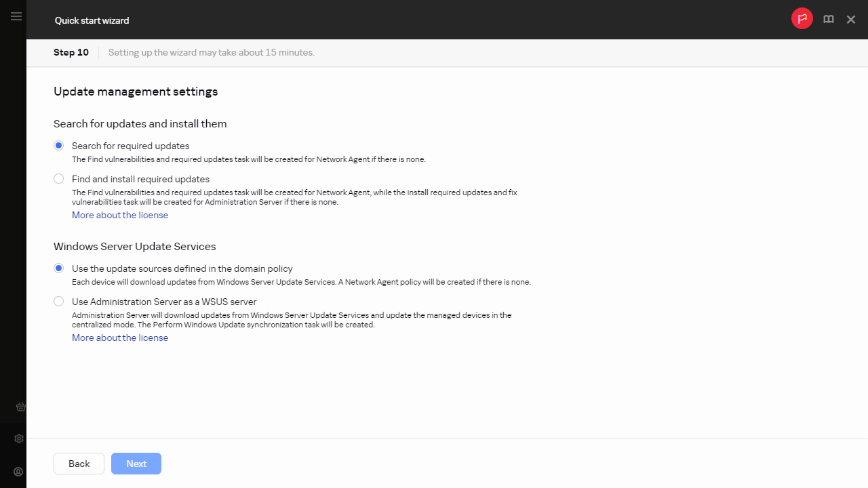This screenshot has width=868, height=488.
Task: Close the Quick start wizard
Action: (850, 19)
